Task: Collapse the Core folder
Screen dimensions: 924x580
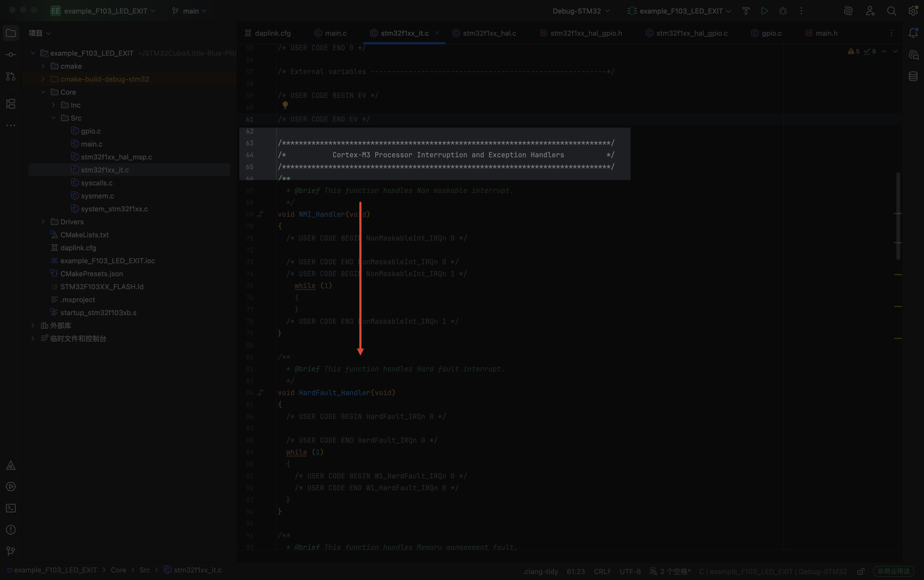Action: tap(43, 92)
